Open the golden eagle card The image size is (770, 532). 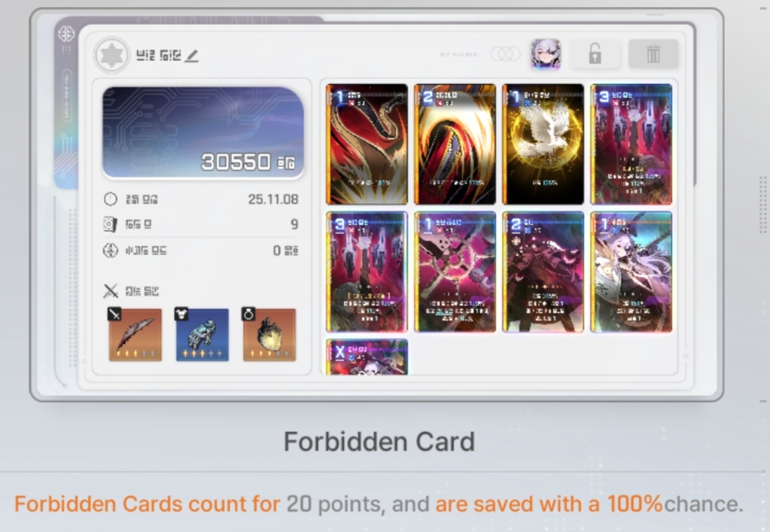pos(543,144)
